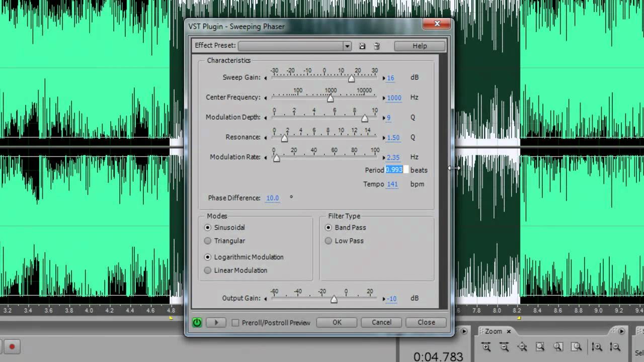The image size is (644, 362).
Task: Click the Sweep Gain value 16
Action: pos(390,78)
